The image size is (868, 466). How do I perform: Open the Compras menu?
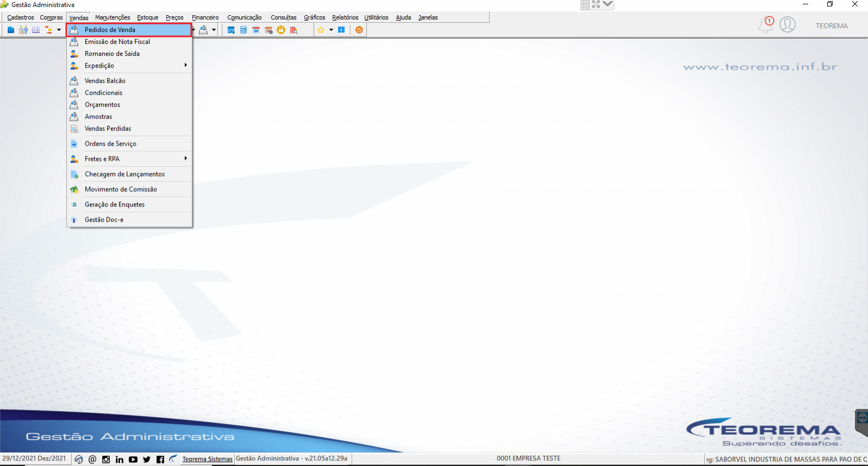pyautogui.click(x=52, y=17)
